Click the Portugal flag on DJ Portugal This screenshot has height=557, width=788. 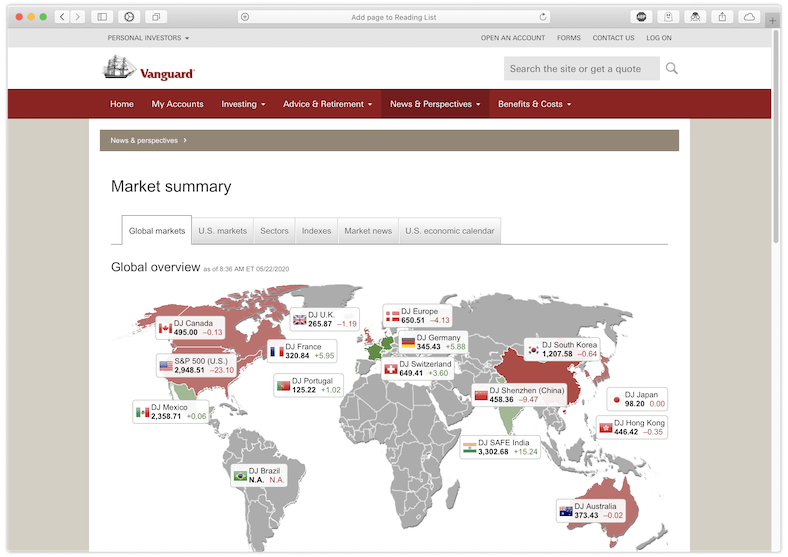[x=283, y=386]
